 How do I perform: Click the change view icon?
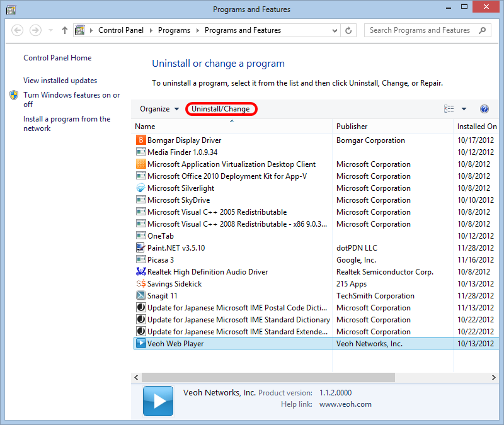coord(449,109)
